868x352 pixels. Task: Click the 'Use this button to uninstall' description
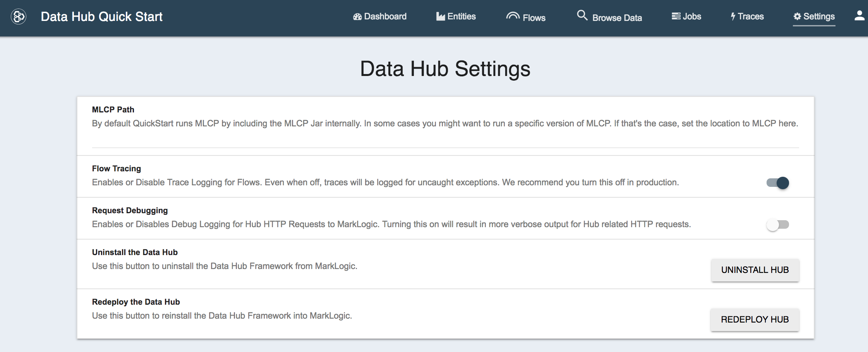225,266
